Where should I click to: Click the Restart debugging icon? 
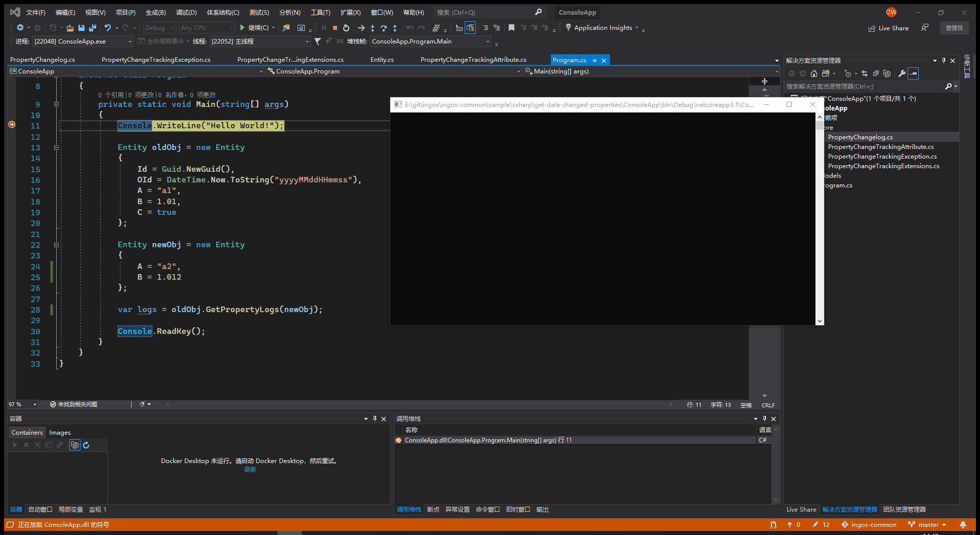tap(346, 28)
